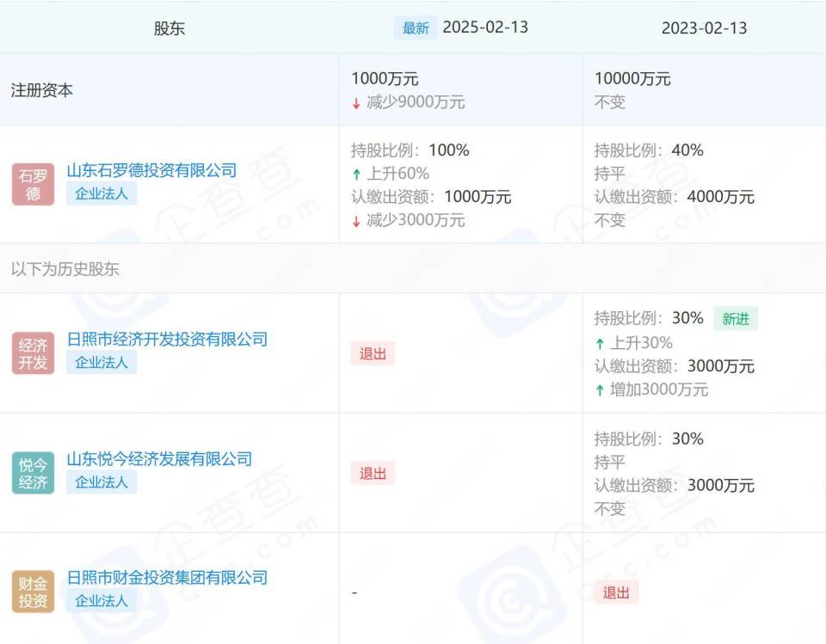Click 企业法人 tag under 山东石罗德投资有限公司
This screenshot has width=826, height=644.
[x=102, y=193]
